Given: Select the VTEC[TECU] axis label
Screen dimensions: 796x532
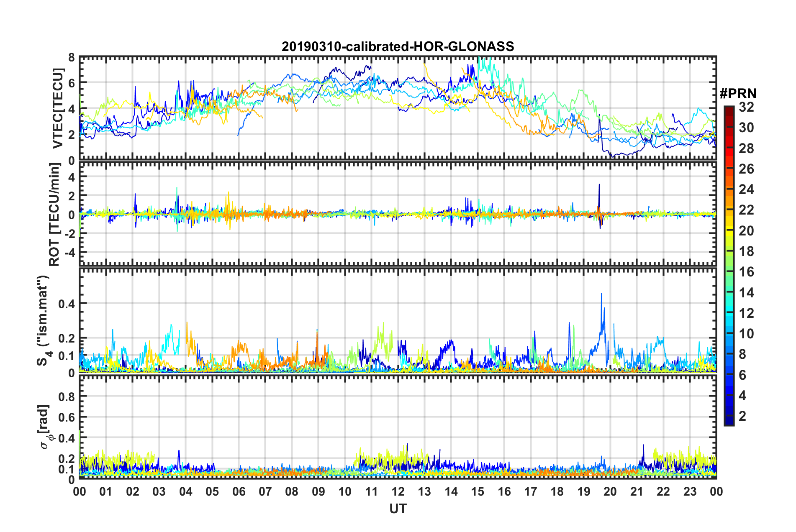Looking at the screenshot, I should 58,109.
